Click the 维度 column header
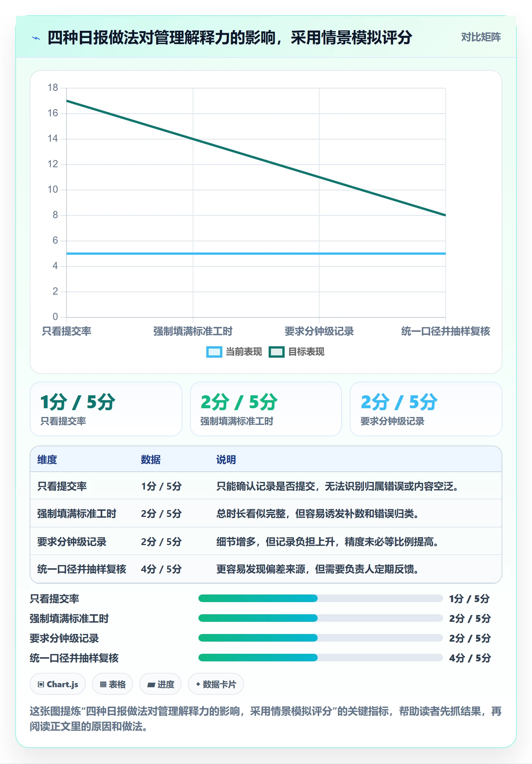Viewport: 532px width, 764px height. [x=47, y=460]
